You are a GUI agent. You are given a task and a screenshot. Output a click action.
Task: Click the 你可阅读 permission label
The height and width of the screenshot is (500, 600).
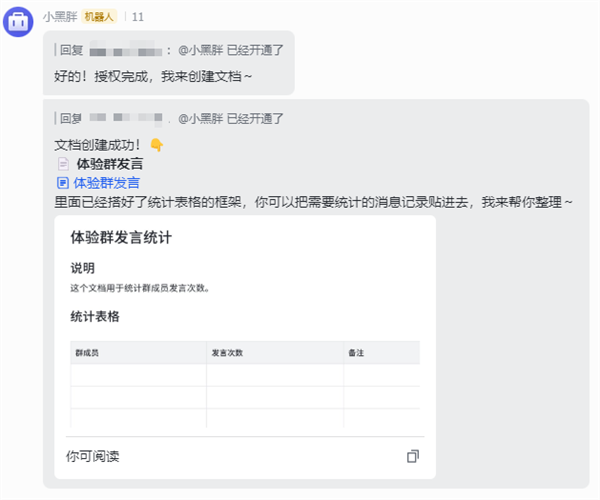tap(92, 456)
